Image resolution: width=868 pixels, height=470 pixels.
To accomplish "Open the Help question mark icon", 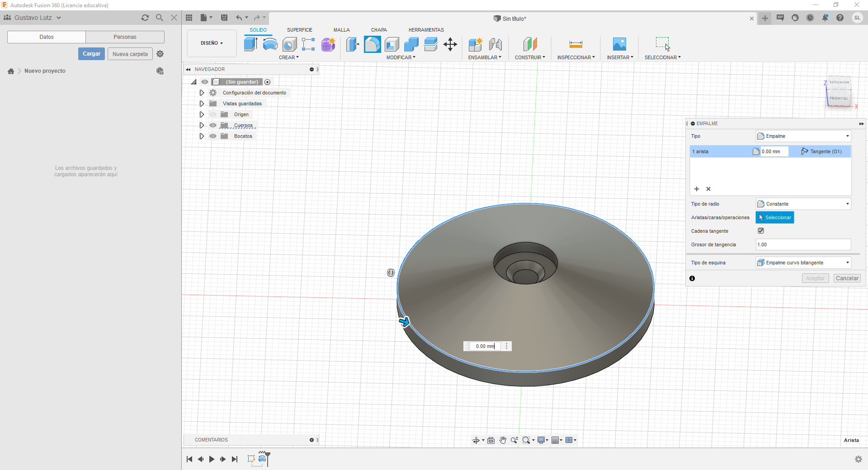I will (840, 18).
